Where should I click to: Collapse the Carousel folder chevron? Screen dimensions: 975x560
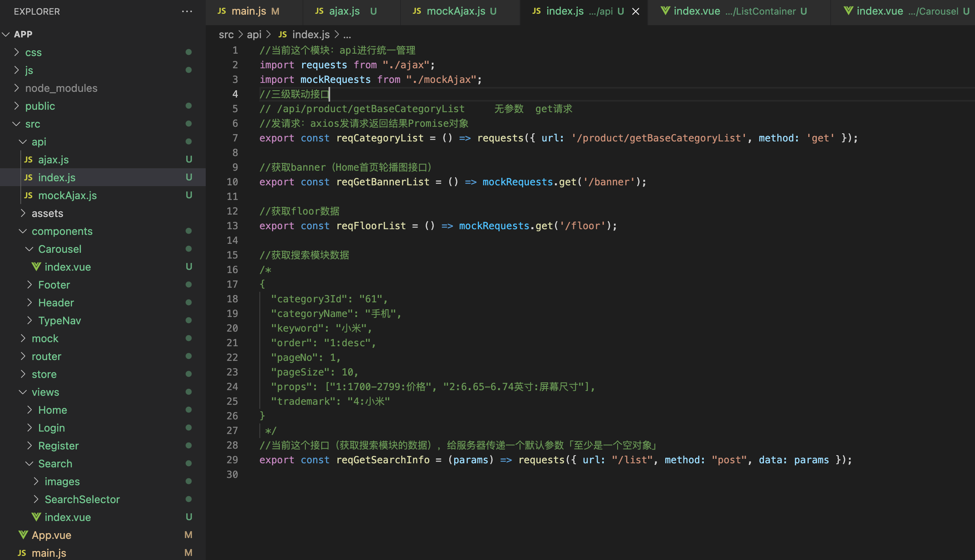[29, 249]
